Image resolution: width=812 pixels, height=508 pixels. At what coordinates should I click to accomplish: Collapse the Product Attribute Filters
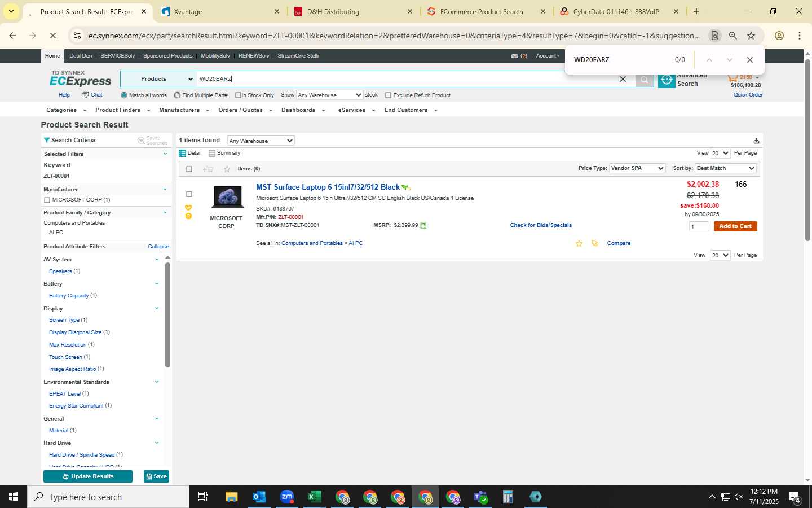[x=158, y=247]
